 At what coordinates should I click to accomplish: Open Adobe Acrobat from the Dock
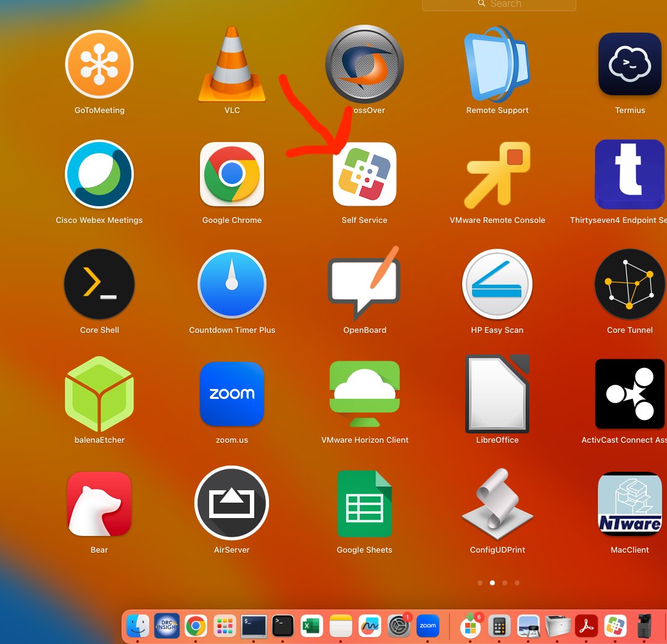(x=586, y=625)
